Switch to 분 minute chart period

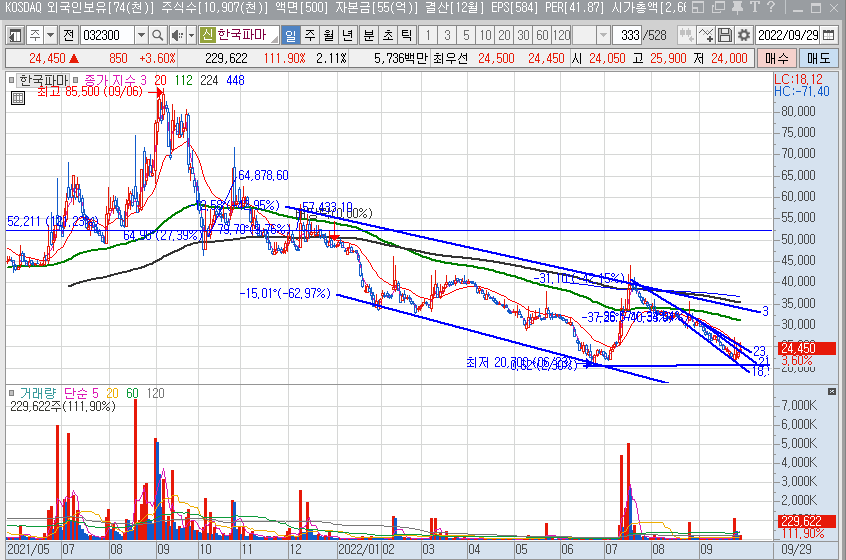(x=369, y=36)
